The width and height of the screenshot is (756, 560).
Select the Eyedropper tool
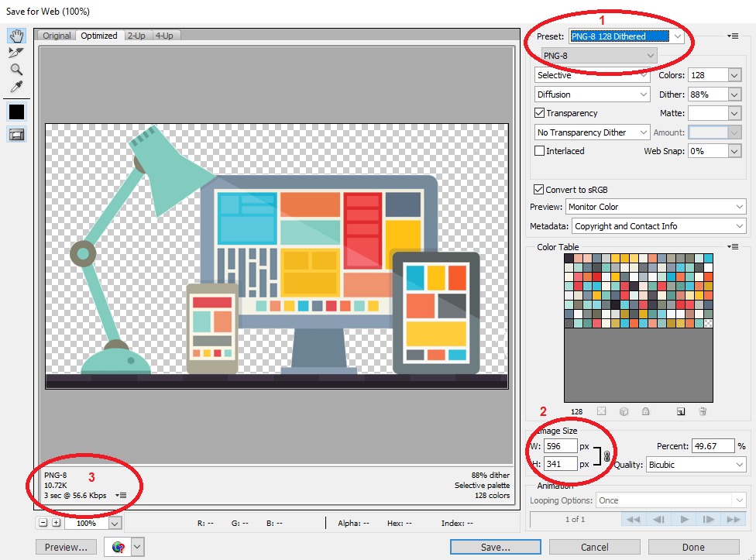click(x=16, y=87)
